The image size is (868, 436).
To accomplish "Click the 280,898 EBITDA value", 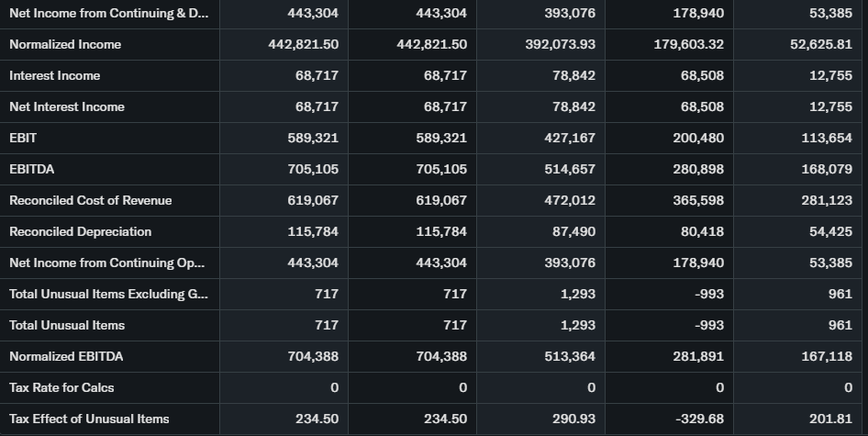I will (x=698, y=169).
